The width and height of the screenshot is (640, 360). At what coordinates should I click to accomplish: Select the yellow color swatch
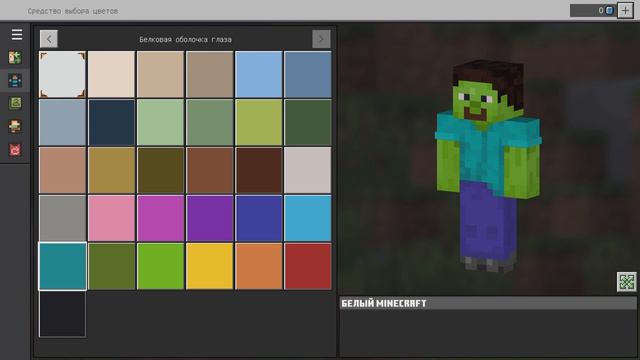point(210,266)
